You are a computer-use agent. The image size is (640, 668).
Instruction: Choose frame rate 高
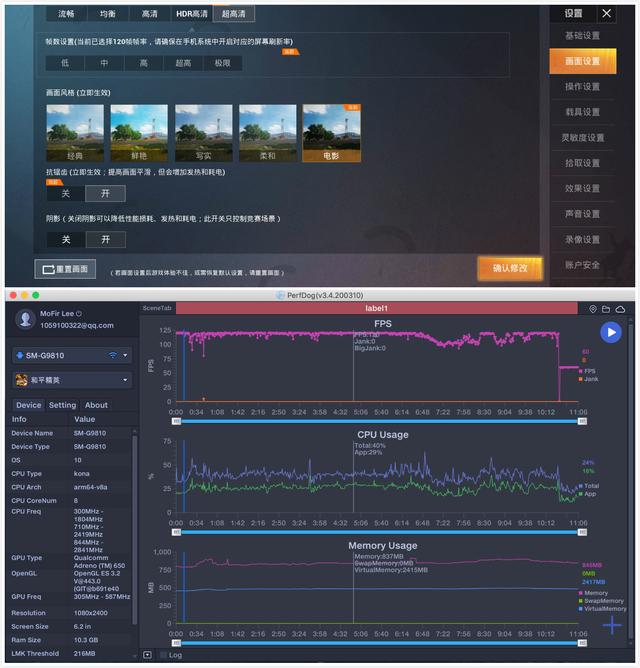[144, 63]
